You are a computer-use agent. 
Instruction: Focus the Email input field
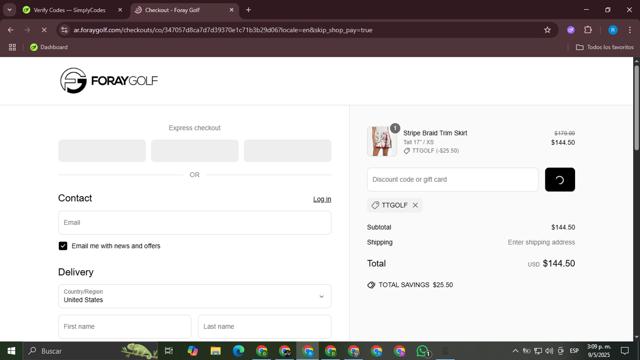(195, 223)
